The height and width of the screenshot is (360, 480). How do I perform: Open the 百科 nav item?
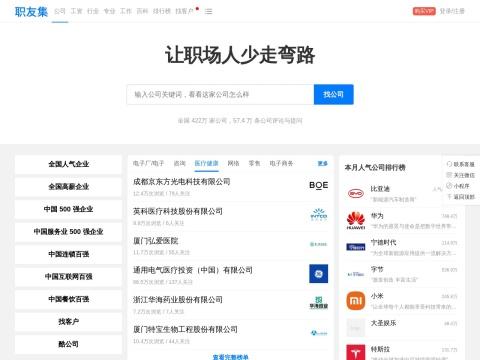point(142,11)
